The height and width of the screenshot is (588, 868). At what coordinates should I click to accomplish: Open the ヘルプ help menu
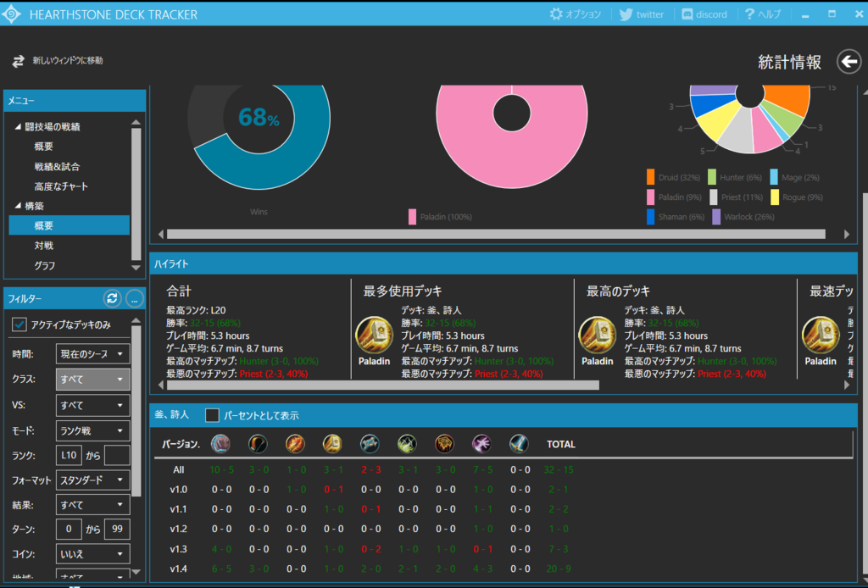[763, 14]
